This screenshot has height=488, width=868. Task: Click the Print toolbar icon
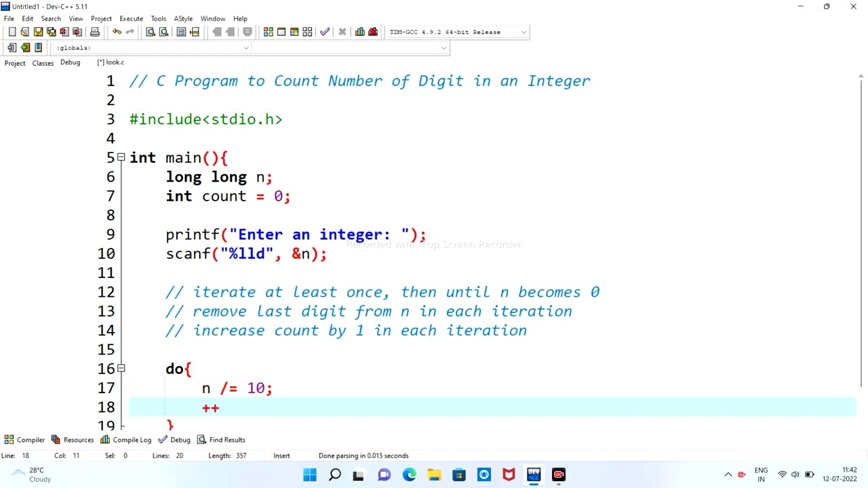95,32
